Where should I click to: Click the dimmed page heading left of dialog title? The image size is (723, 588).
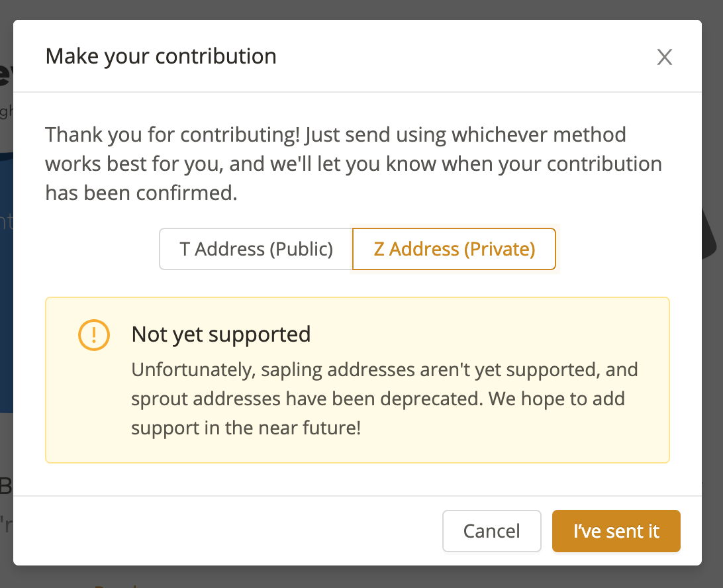5,72
